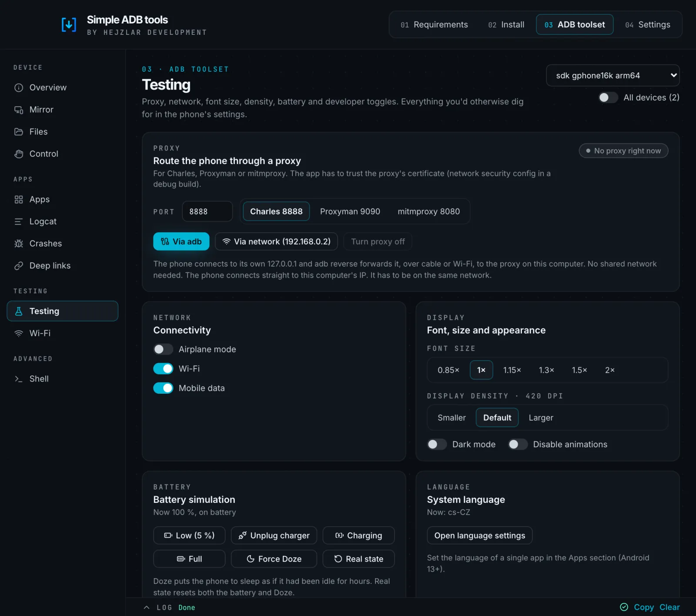This screenshot has width=696, height=616.
Task: Open Apps via its grid icon
Action: coord(19,200)
